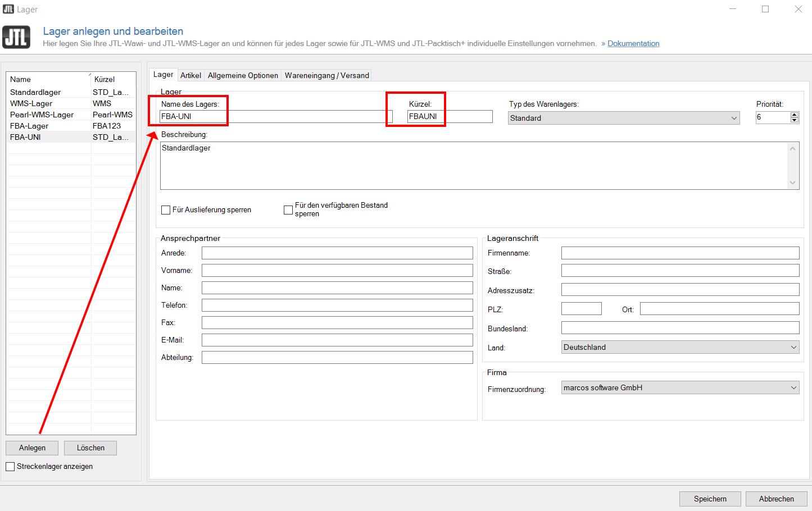812x511 pixels.
Task: Sort list by Name column header
Action: (x=49, y=79)
